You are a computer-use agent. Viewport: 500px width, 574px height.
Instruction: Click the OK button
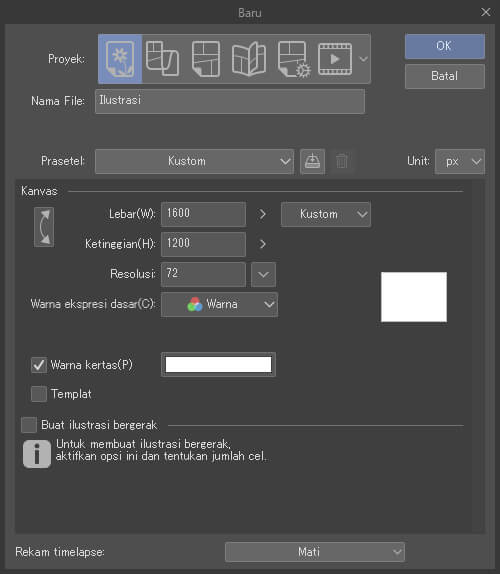[445, 46]
